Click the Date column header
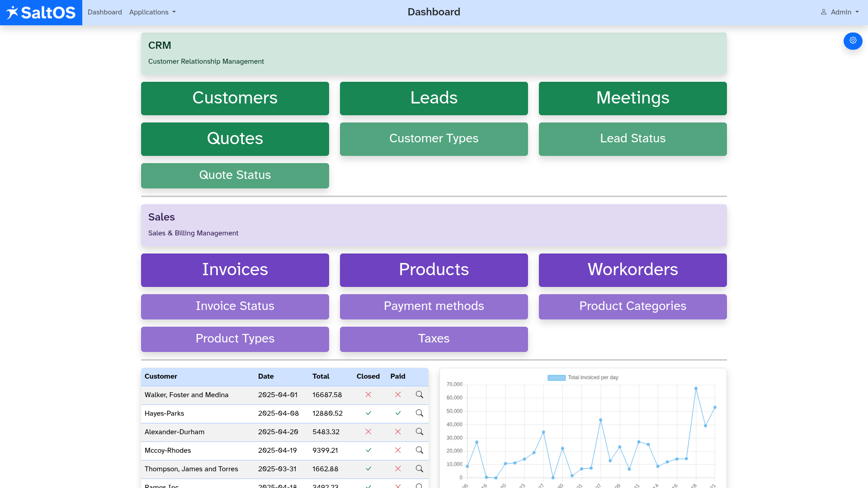Screen dimensions: 868x488 click(x=266, y=376)
